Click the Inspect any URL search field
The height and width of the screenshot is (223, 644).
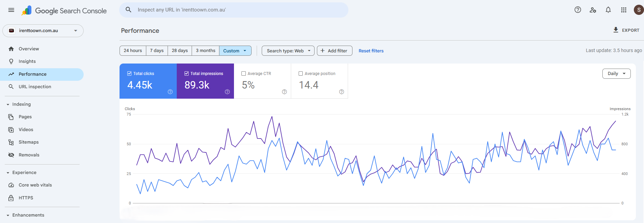click(x=237, y=10)
